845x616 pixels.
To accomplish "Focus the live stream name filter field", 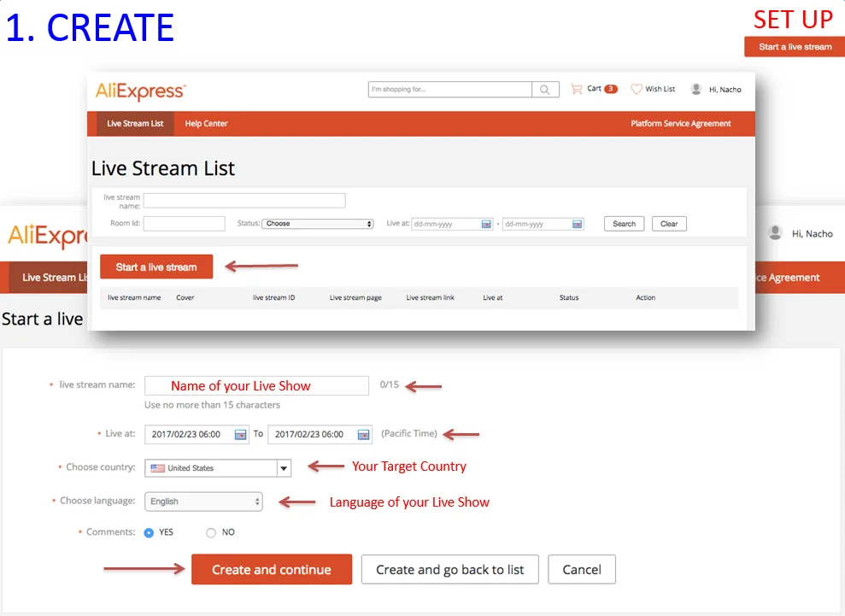I will point(244,201).
